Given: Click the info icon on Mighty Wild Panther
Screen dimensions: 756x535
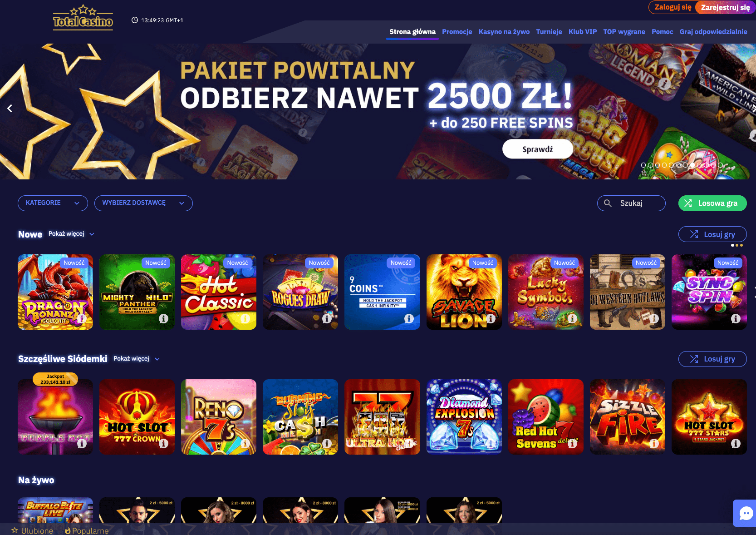Looking at the screenshot, I should 163,319.
